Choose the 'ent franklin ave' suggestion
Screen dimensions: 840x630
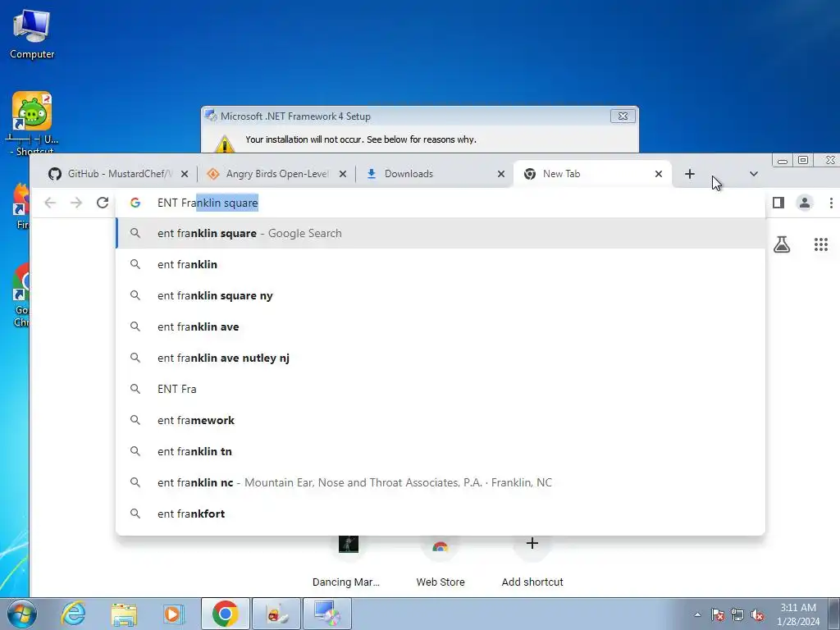click(x=441, y=326)
